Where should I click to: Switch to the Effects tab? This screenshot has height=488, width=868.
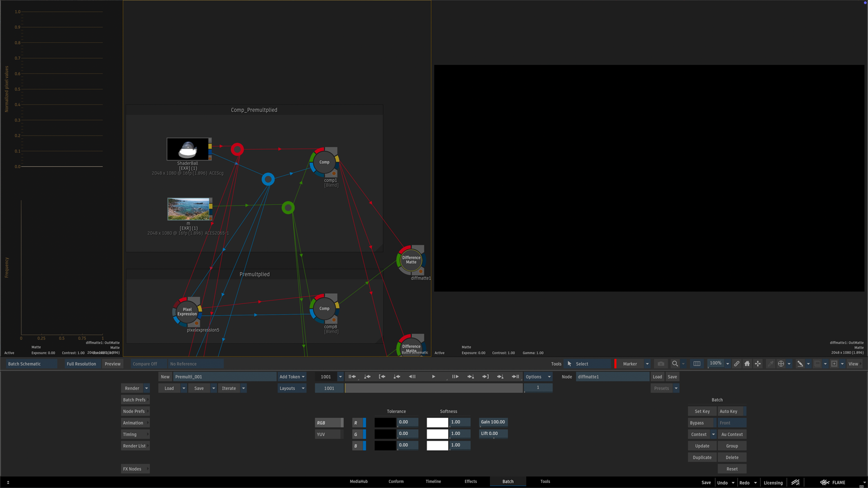(x=471, y=482)
